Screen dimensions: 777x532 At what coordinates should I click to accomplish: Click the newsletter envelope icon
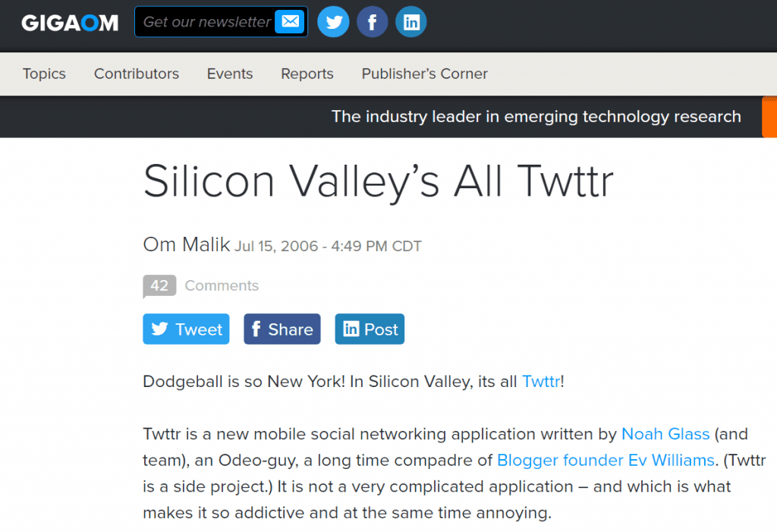coord(289,21)
